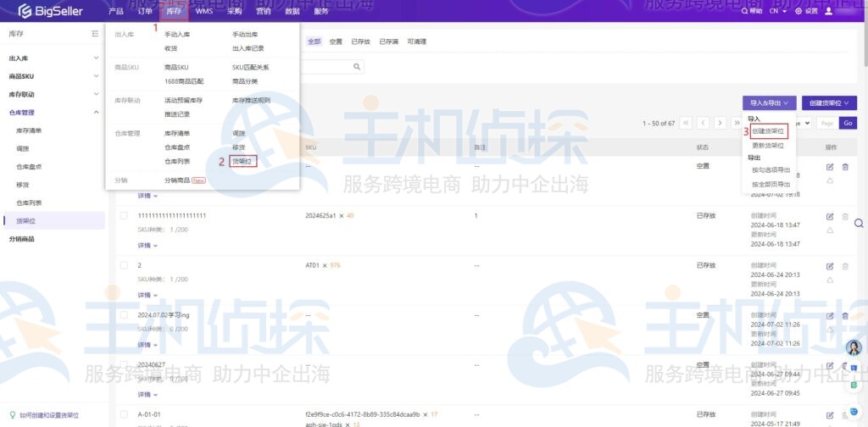This screenshot has width=868, height=427.
Task: Go to first page with double-left arrow
Action: tap(686, 123)
